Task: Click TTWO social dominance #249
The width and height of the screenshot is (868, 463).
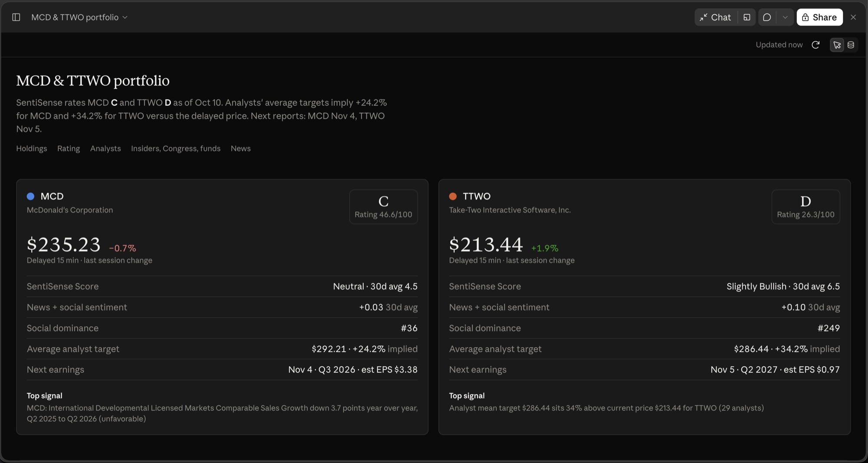Action: (829, 328)
